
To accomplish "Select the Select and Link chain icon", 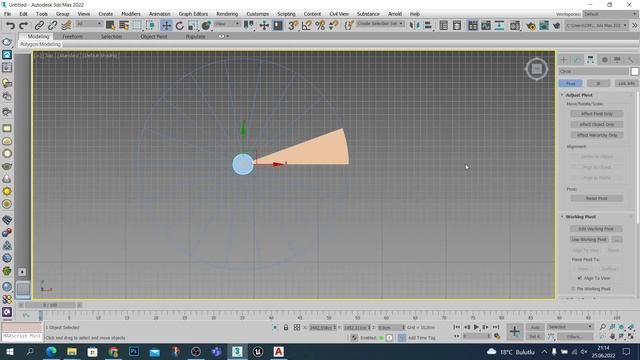I will pyautogui.click(x=39, y=26).
